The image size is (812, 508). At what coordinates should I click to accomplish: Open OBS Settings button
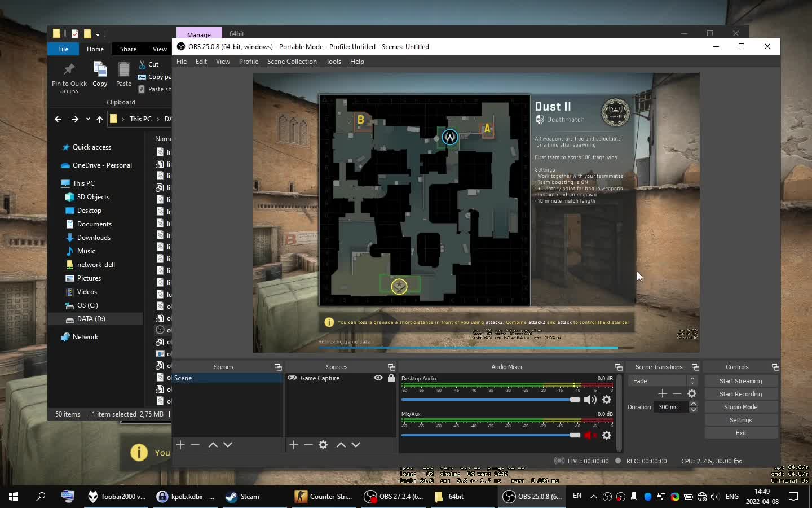click(x=741, y=420)
